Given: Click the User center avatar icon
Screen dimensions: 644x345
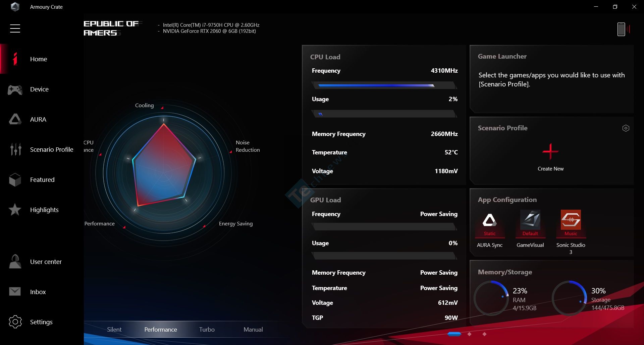Looking at the screenshot, I should tap(15, 262).
